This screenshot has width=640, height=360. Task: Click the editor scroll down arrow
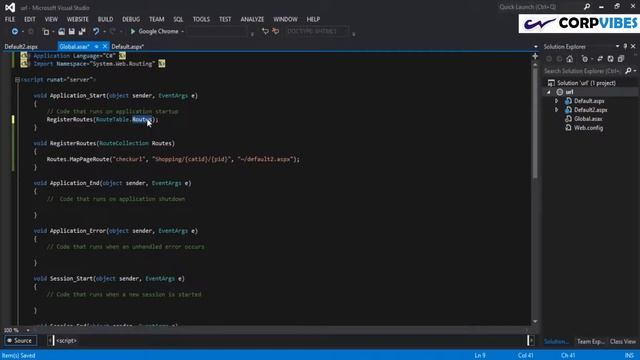[535, 322]
